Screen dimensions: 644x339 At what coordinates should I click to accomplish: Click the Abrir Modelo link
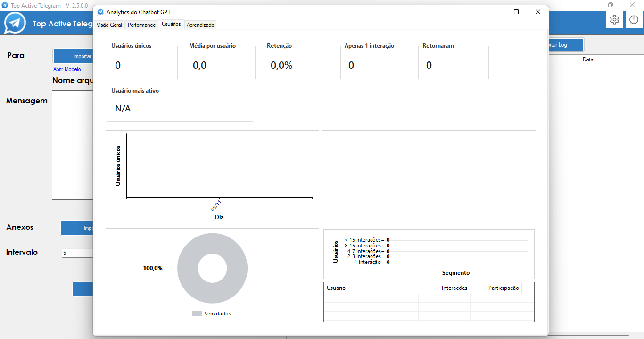click(x=67, y=69)
